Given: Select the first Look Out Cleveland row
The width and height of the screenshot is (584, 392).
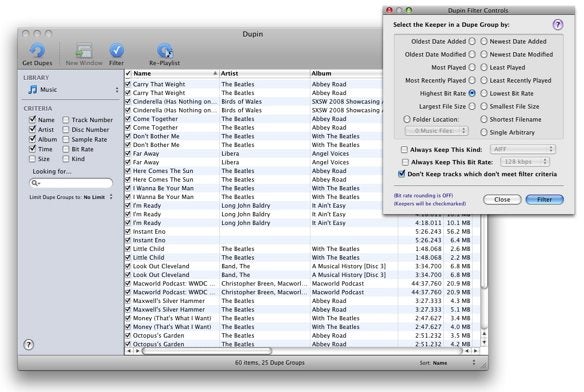Looking at the screenshot, I should click(x=302, y=266).
